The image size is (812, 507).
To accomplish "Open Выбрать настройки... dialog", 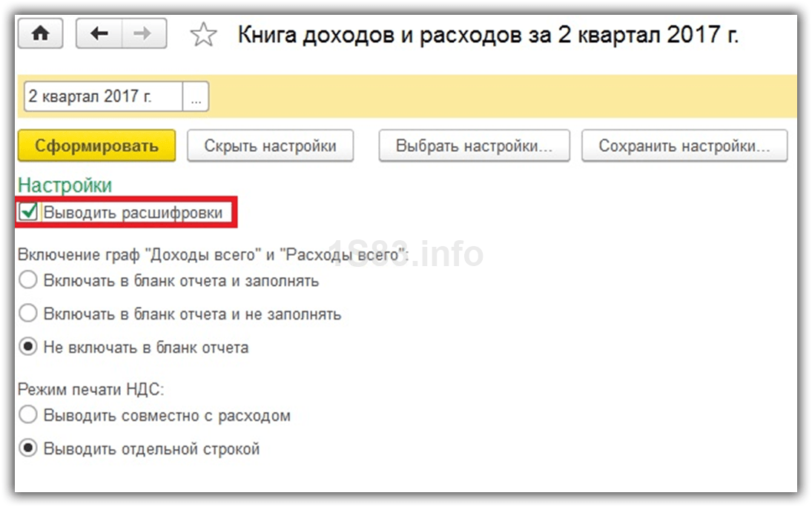I will [x=474, y=146].
